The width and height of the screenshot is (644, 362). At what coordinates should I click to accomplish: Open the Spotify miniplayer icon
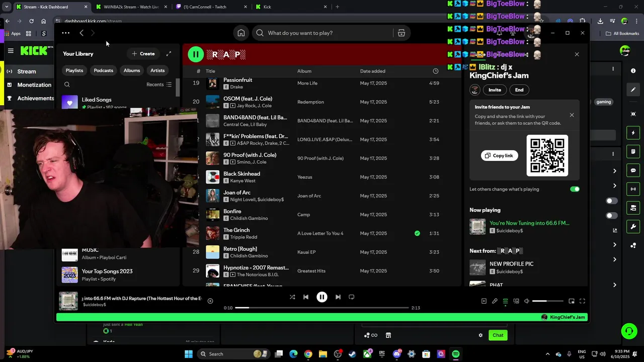click(x=572, y=301)
